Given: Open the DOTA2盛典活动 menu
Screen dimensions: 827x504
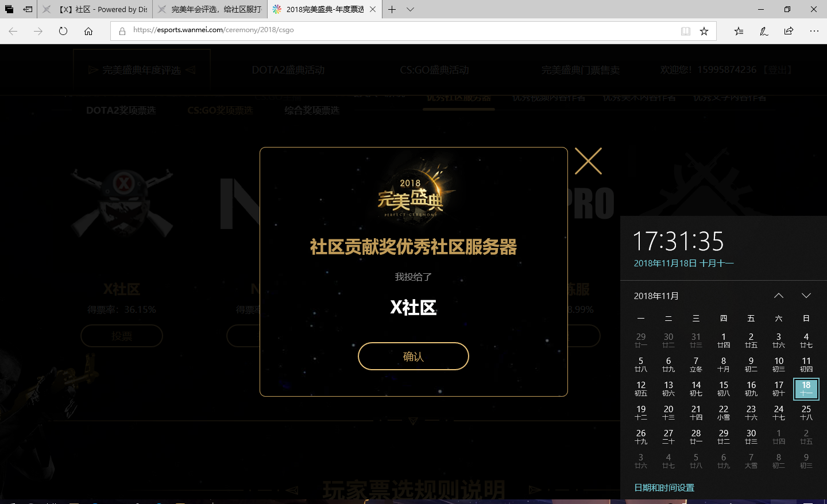Looking at the screenshot, I should [288, 69].
